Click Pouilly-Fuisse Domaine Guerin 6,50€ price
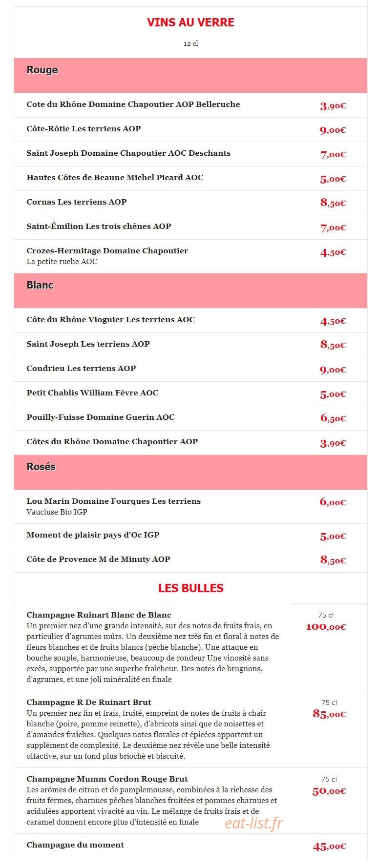The image size is (377, 868). coord(333,418)
